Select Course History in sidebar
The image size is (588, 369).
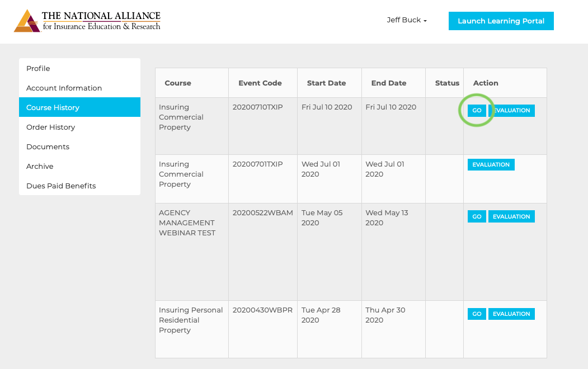(53, 107)
